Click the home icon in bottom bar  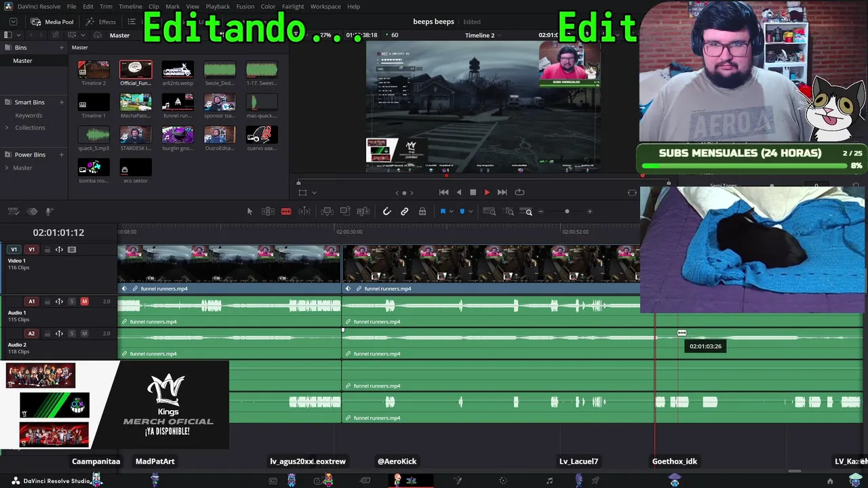coord(830,481)
